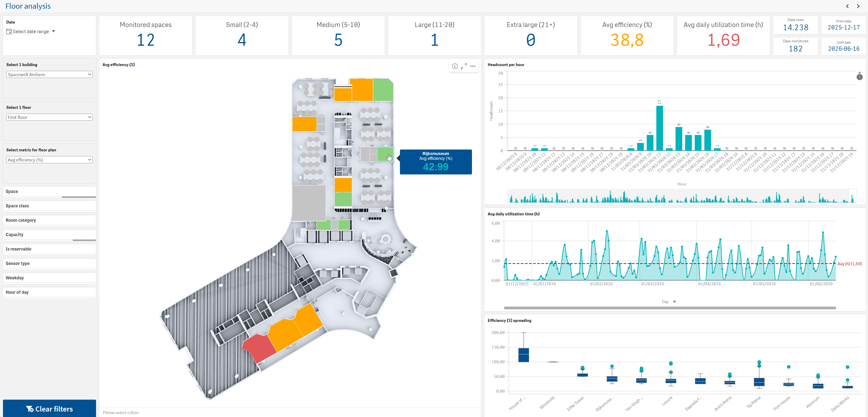Expand the Day dimension selector arrow
The image size is (868, 417).
[675, 302]
